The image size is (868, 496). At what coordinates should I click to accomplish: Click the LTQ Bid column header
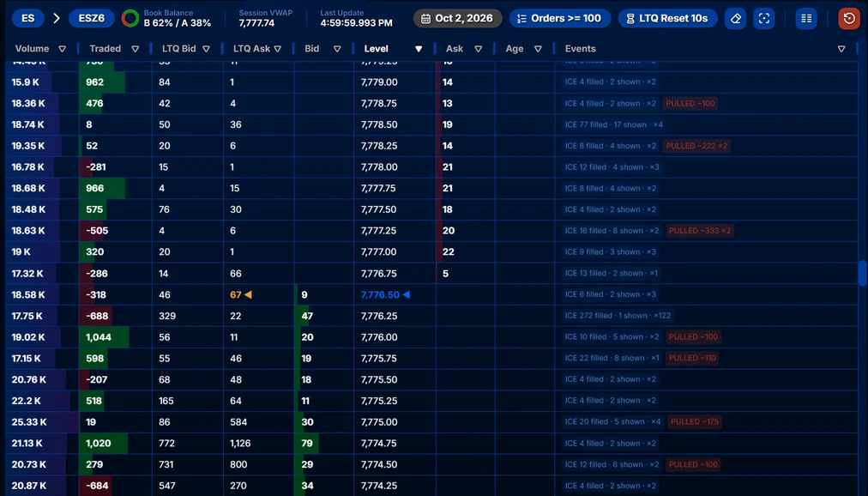coord(178,49)
